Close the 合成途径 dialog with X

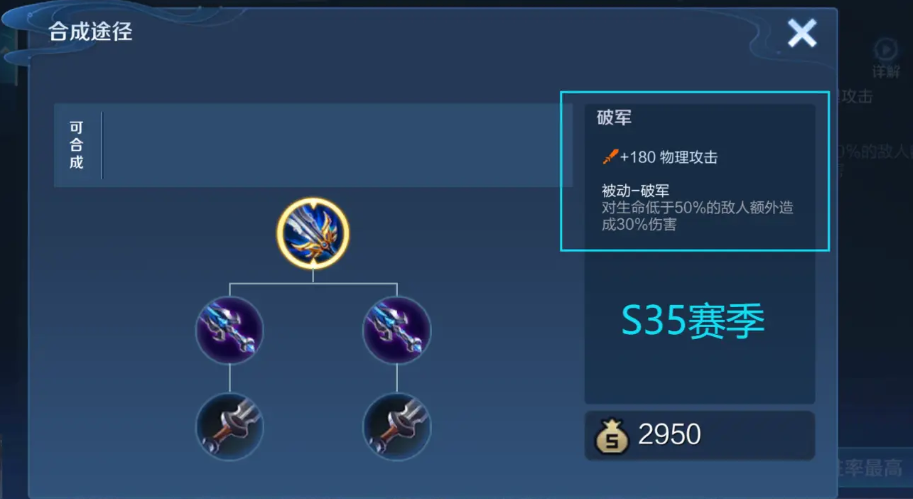point(802,33)
